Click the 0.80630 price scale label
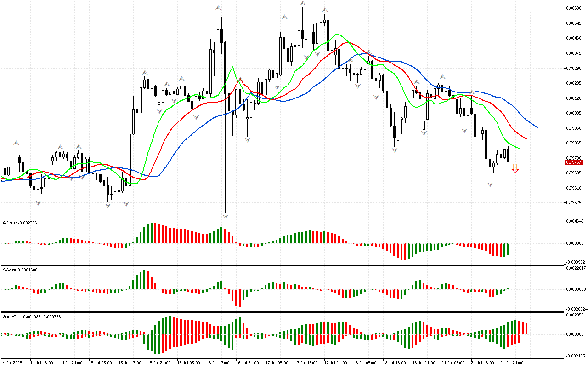The image size is (588, 368). [573, 8]
